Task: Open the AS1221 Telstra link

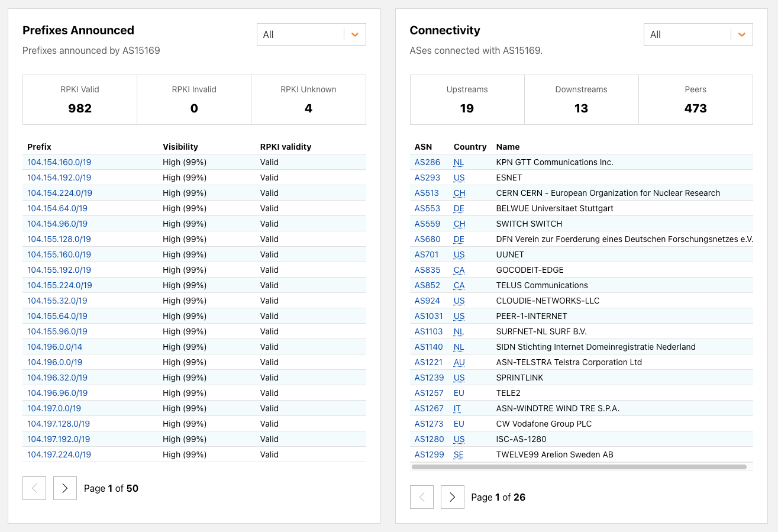Action: tap(428, 362)
